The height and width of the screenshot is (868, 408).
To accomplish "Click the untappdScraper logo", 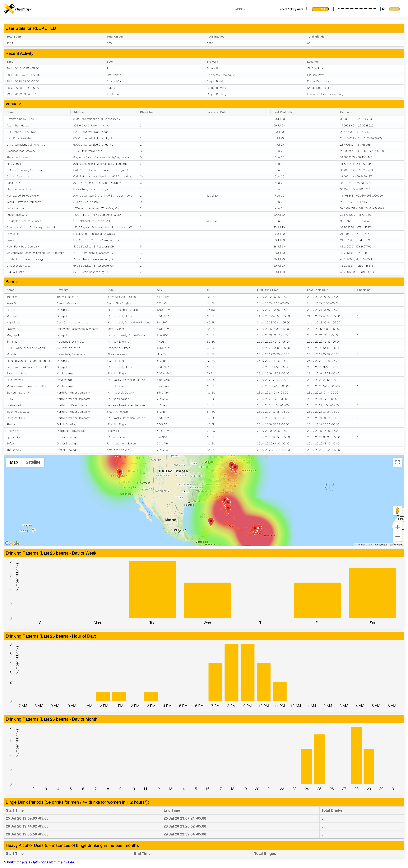I will 18,9.
